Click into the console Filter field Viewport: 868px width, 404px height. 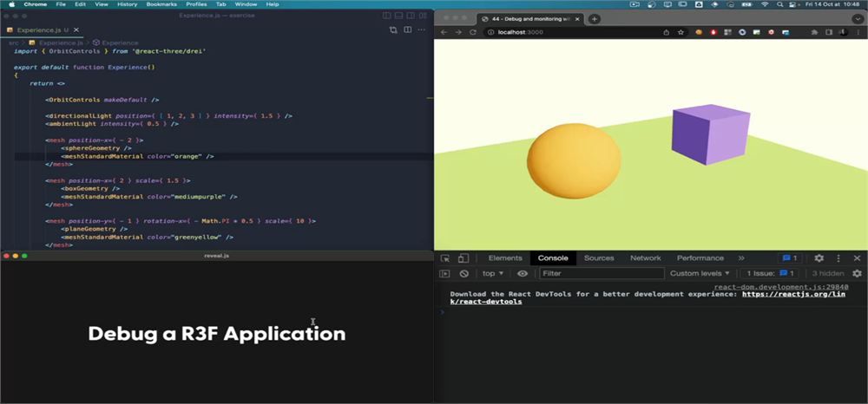click(602, 274)
